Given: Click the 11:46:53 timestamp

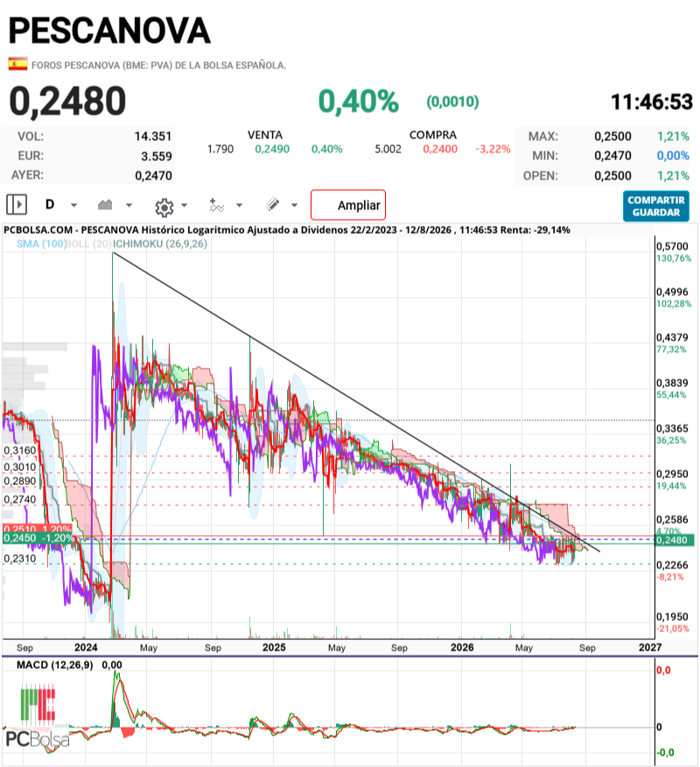Looking at the screenshot, I should click(x=652, y=102).
